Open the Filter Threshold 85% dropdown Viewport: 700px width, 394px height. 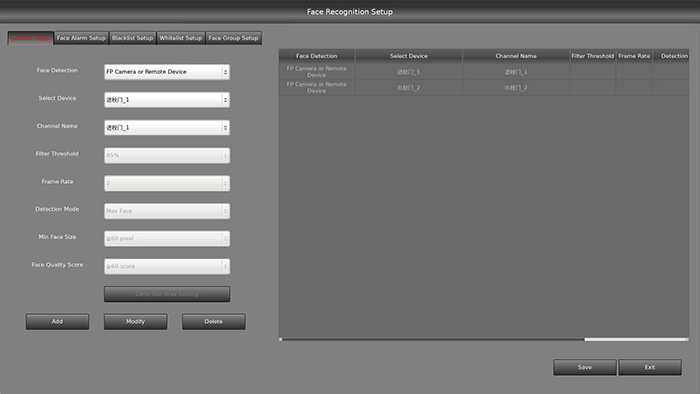(x=167, y=155)
